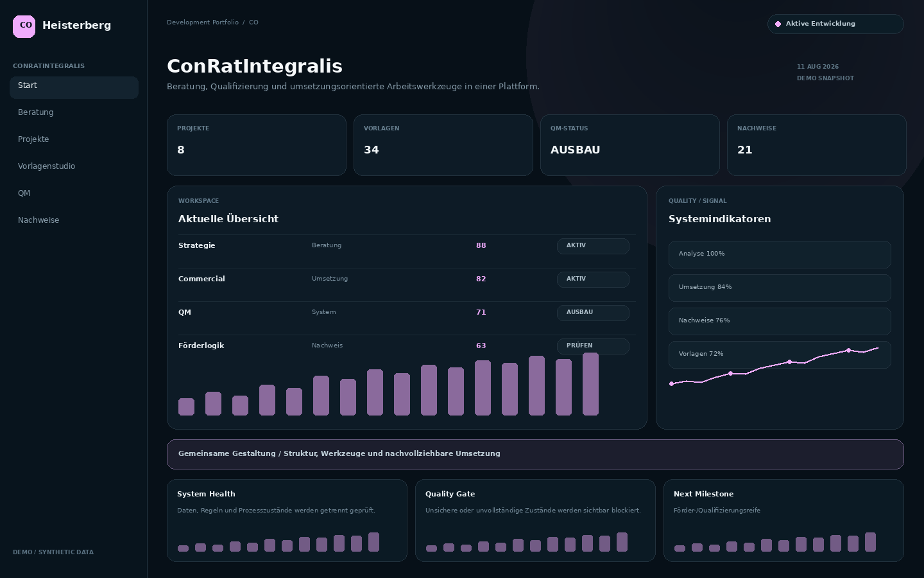Screen dimensions: 924x578
Task: Open the Next Milestone card
Action: tap(783, 520)
